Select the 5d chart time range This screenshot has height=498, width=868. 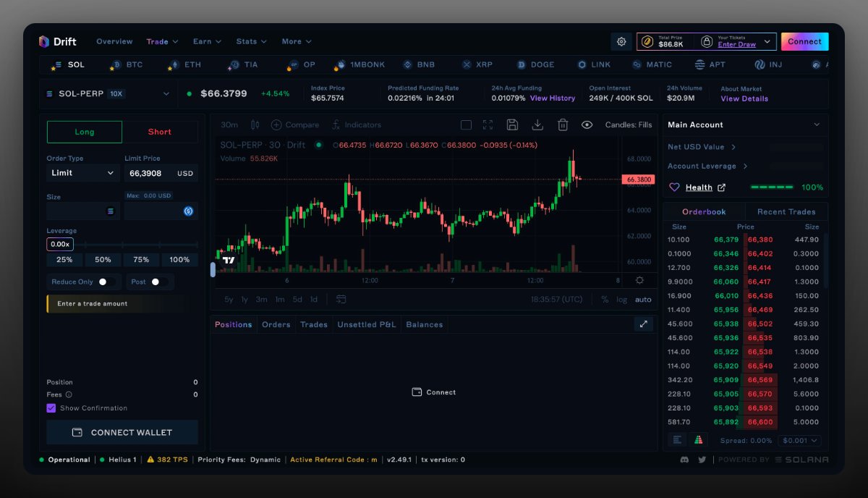coord(297,300)
